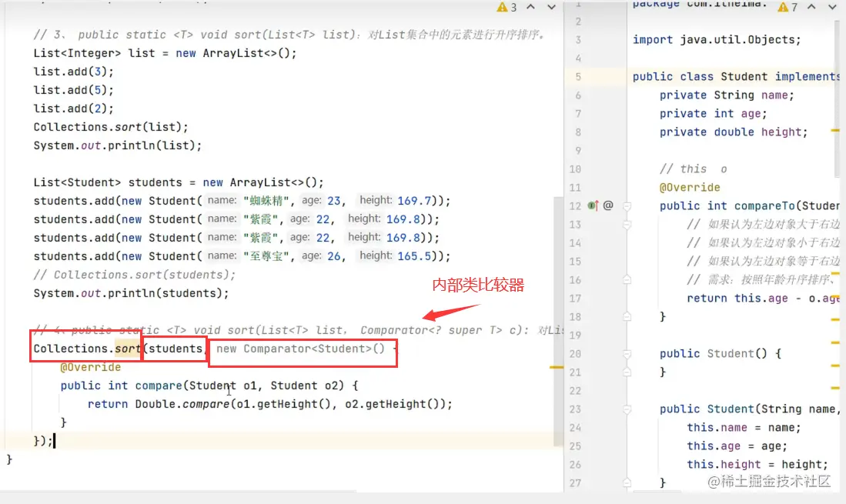Go to next problem in Student editor
Screen dimensions: 846x504
tap(832, 7)
